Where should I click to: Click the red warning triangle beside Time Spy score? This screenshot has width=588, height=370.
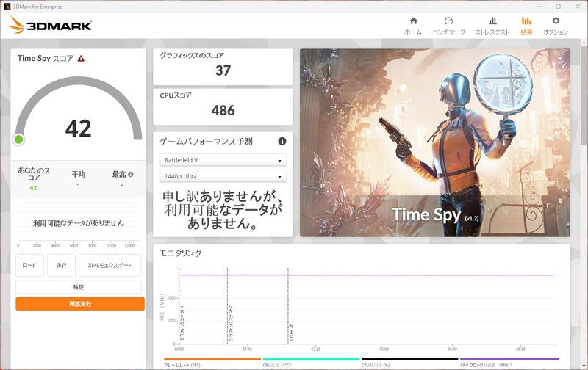(81, 59)
